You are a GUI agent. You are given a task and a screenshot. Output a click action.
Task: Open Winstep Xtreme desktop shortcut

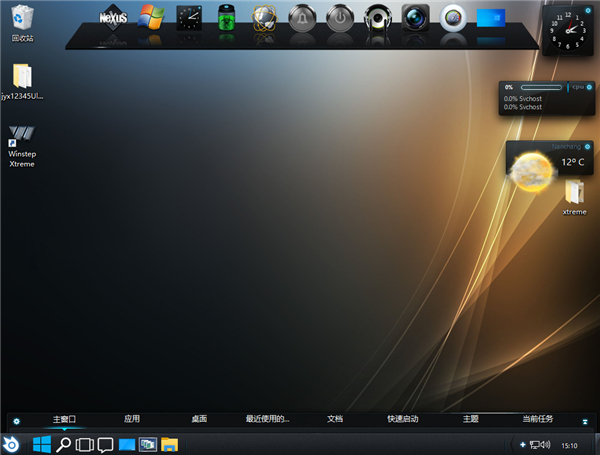(x=21, y=146)
